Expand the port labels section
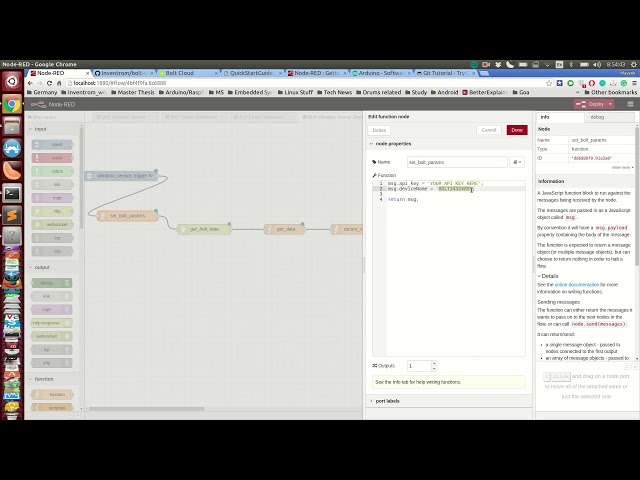Viewport: 640px width, 480px height. point(385,401)
